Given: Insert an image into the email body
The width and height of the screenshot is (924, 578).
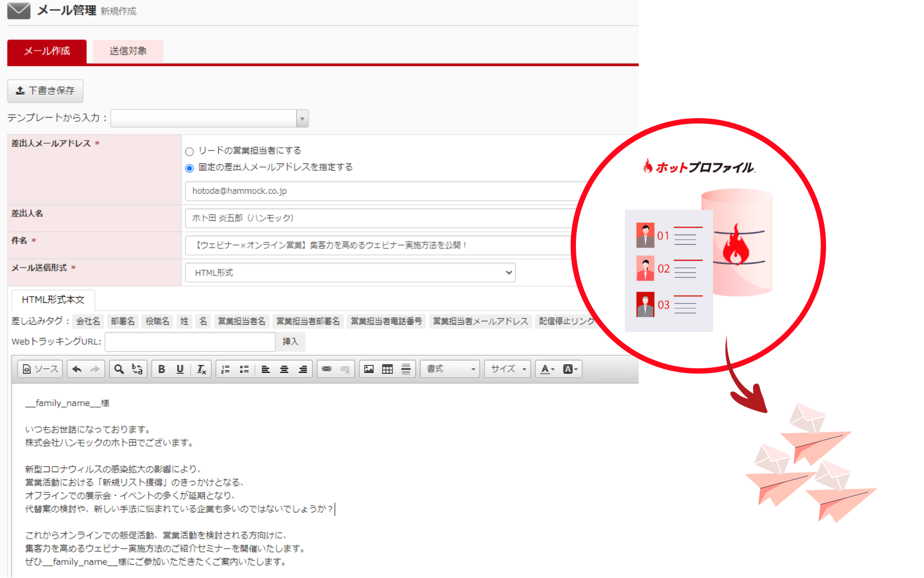Looking at the screenshot, I should click(369, 369).
